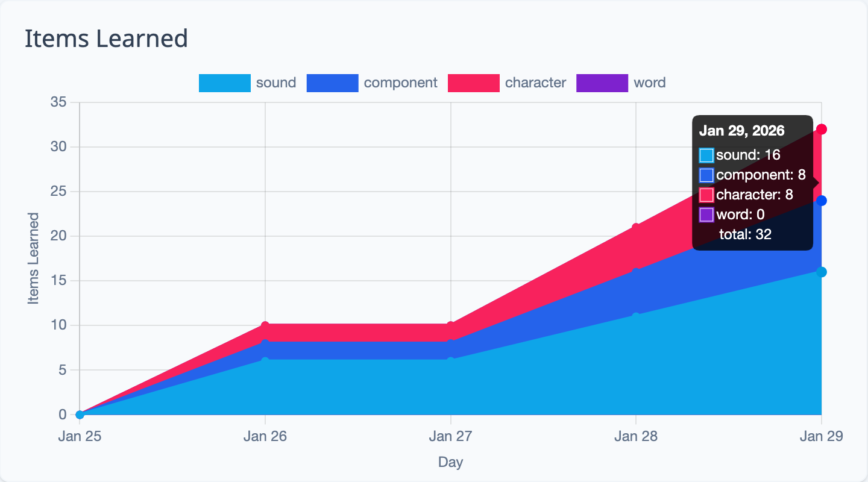868x482 pixels.
Task: Toggle the character legend label text
Action: point(535,83)
